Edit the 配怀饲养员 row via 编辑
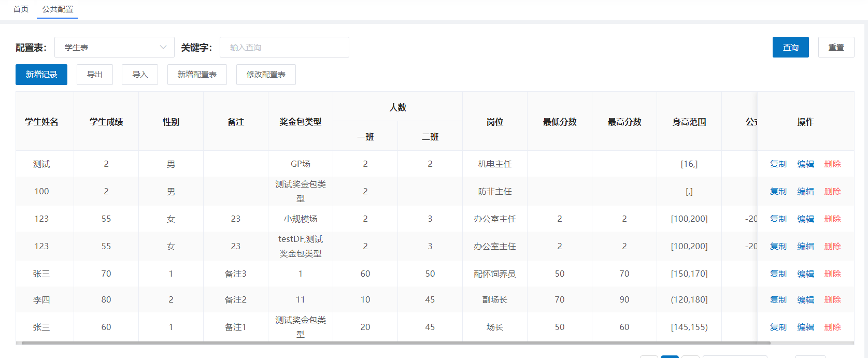This screenshot has height=358, width=868. 805,274
